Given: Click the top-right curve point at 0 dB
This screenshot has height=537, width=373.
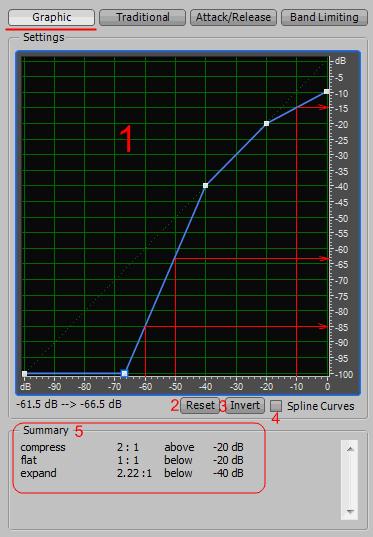Looking at the screenshot, I should [327, 92].
